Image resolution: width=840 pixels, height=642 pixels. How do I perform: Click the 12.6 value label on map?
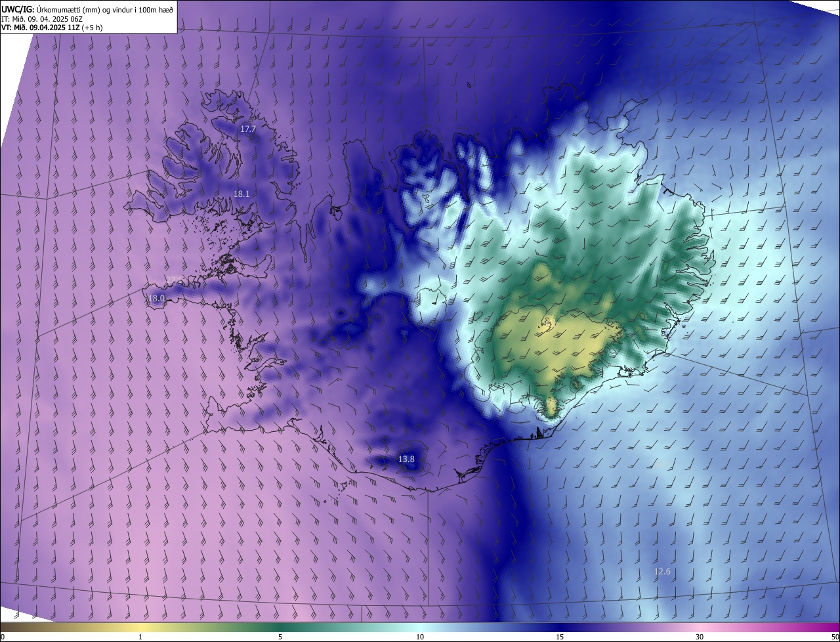click(662, 571)
